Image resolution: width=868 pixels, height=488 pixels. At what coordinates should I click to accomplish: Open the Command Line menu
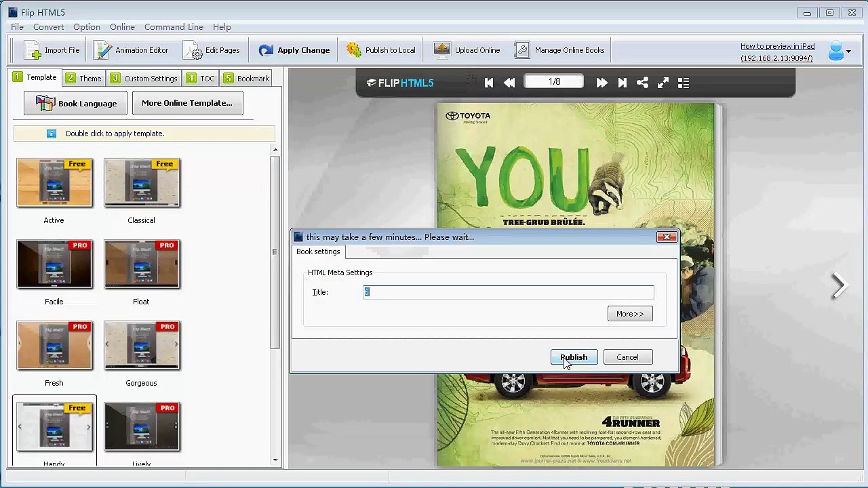pyautogui.click(x=174, y=27)
